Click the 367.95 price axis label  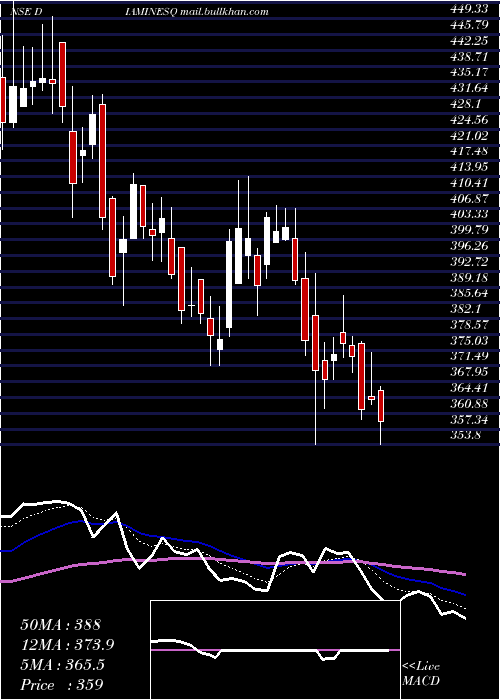coord(471,373)
